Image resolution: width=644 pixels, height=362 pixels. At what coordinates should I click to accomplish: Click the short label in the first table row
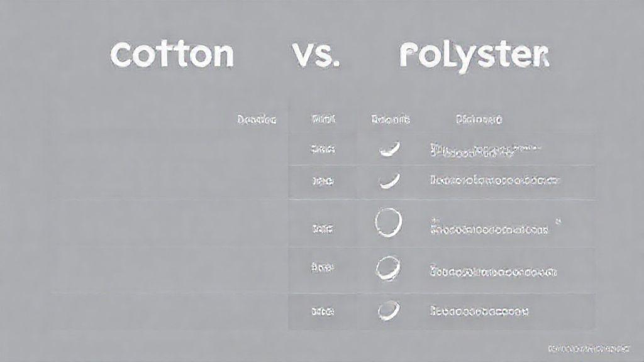click(x=323, y=150)
